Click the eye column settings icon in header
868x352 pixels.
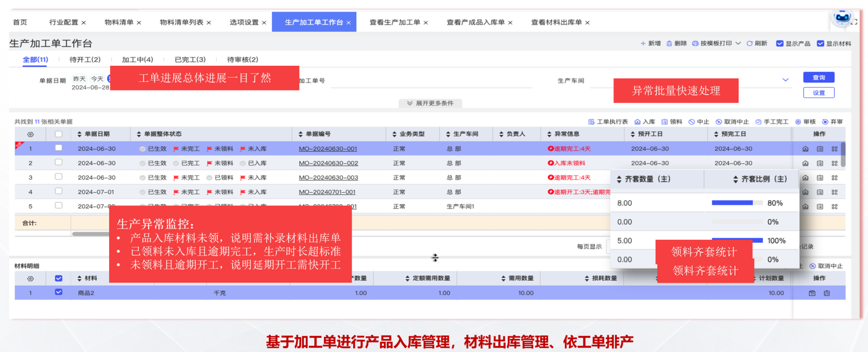(30, 135)
